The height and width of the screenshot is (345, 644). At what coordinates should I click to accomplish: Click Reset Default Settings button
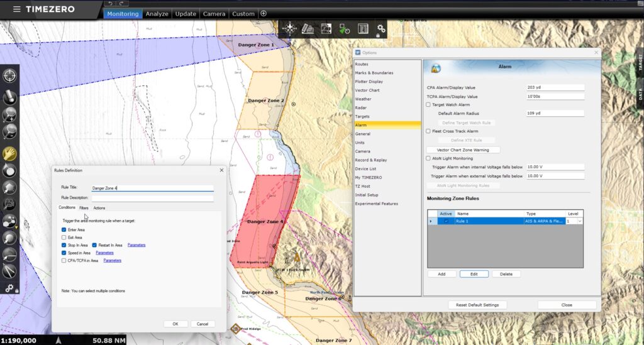pyautogui.click(x=477, y=305)
